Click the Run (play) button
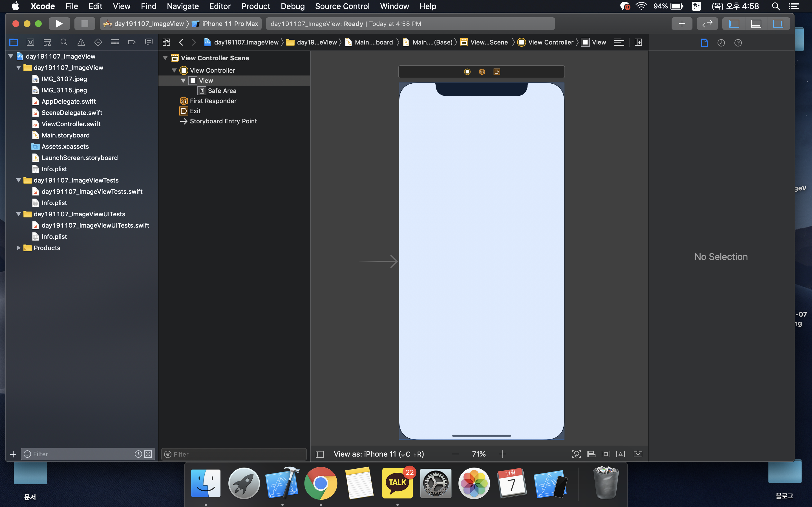The height and width of the screenshot is (507, 812). coord(59,23)
